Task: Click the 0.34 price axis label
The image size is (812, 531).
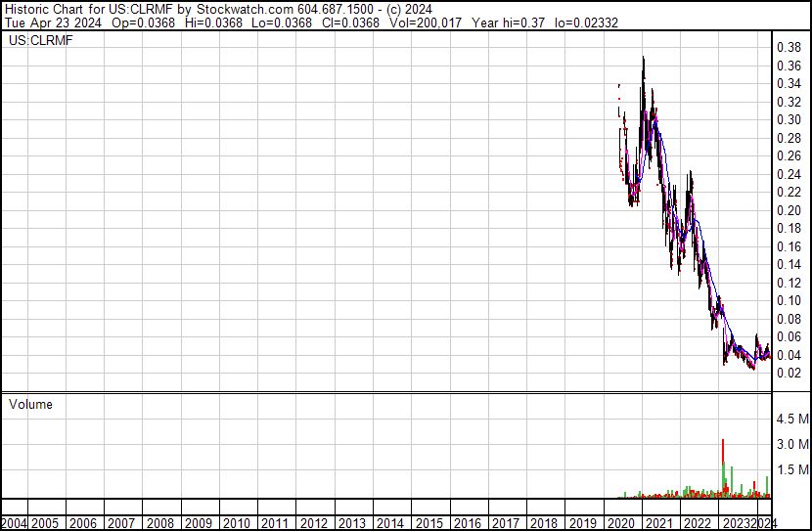Action: [x=789, y=83]
